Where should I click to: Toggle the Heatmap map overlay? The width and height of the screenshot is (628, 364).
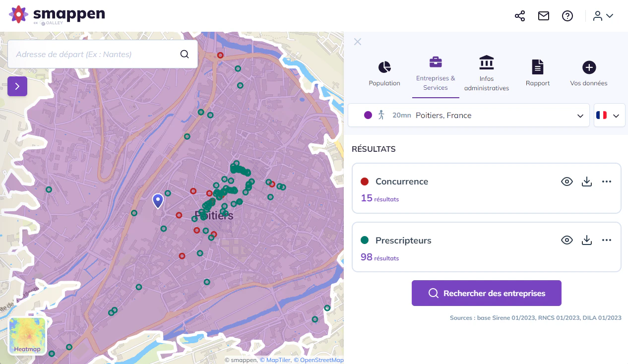tap(27, 336)
